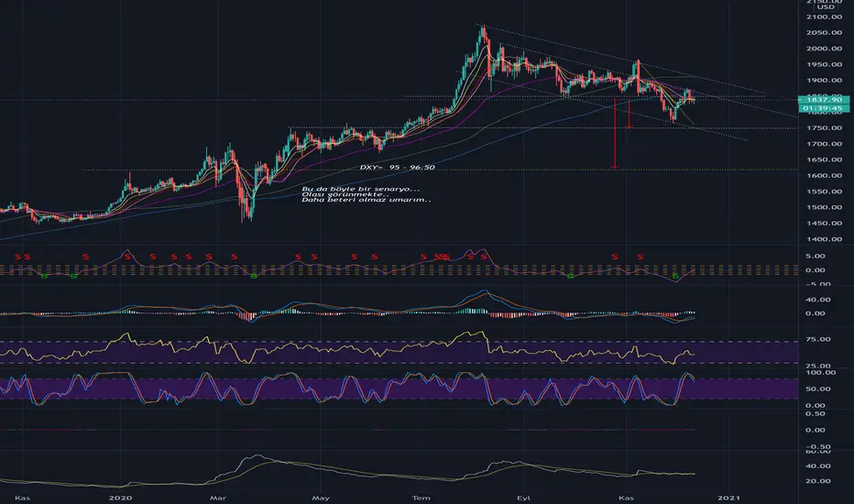
Task: Click the 75.00 level on RSI axis
Action: (818, 339)
